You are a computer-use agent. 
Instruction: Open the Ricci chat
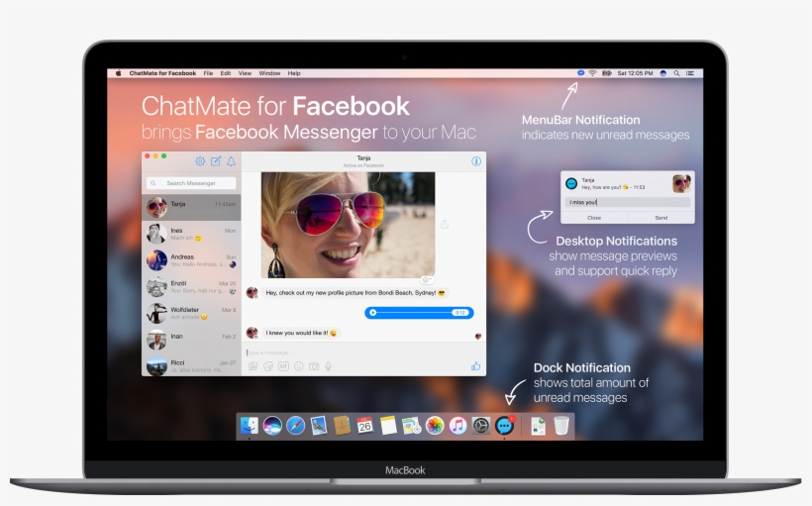191,364
